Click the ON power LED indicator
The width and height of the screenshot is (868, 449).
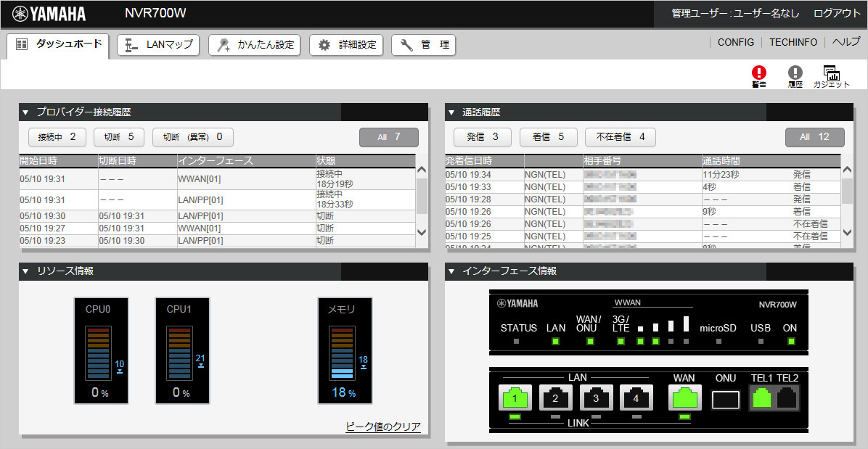click(x=791, y=341)
